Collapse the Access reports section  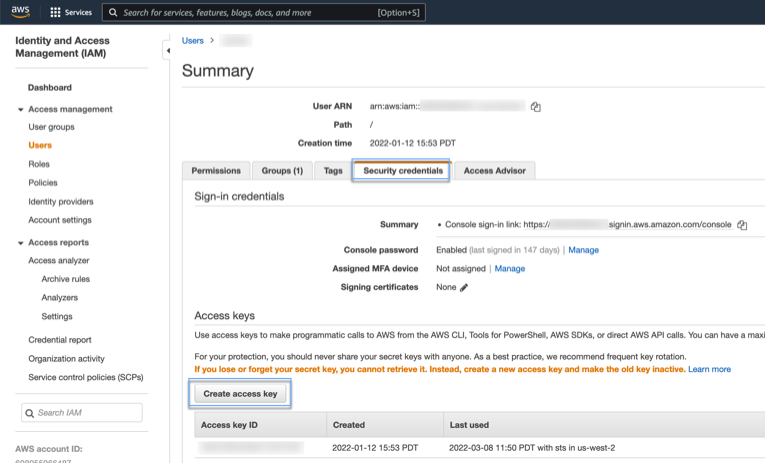click(x=21, y=243)
